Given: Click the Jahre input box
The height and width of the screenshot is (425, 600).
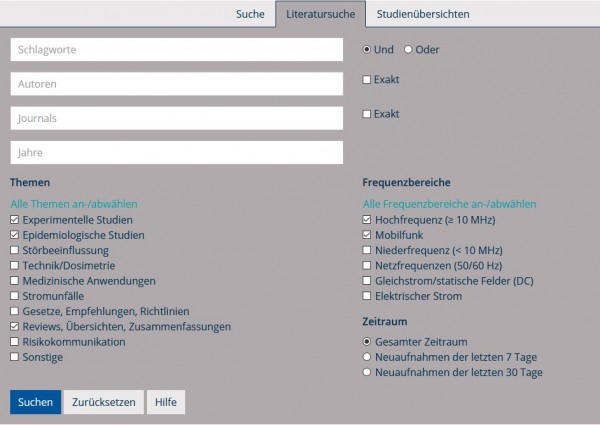Looking at the screenshot, I should click(x=177, y=153).
